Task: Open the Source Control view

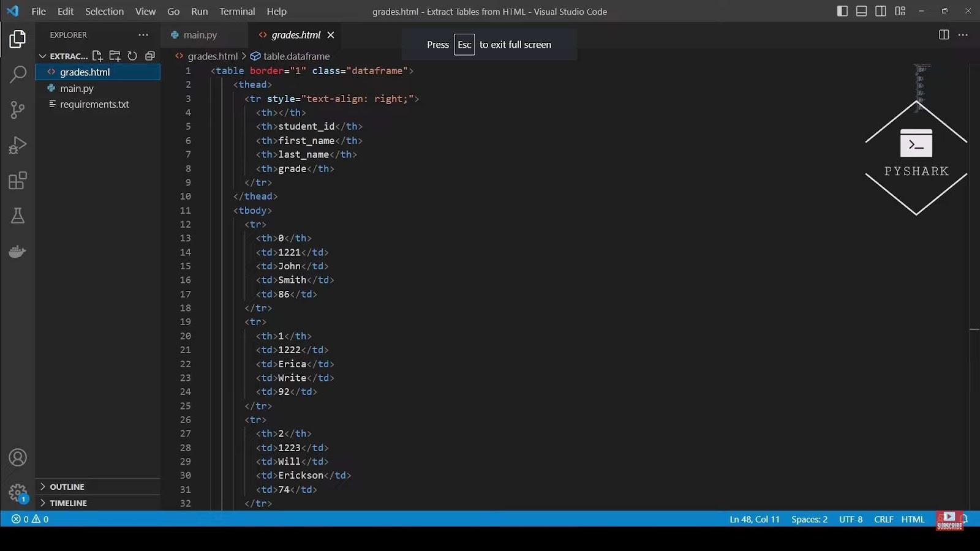Action: (18, 110)
